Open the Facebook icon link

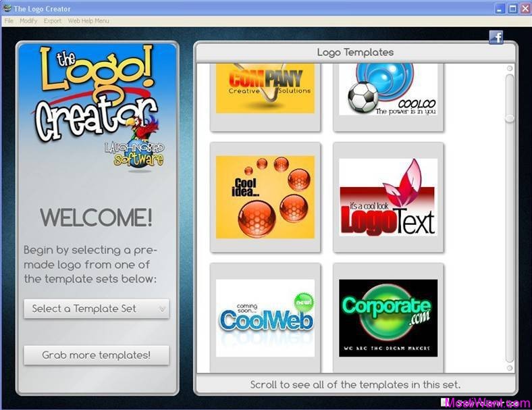coord(496,37)
